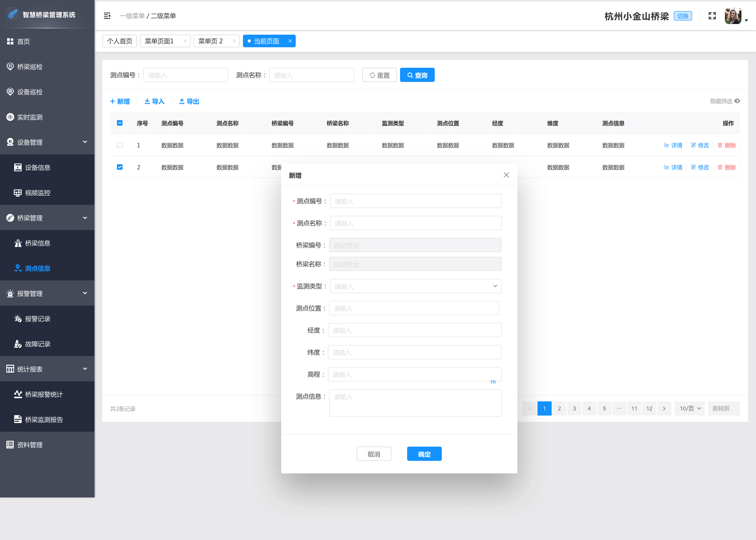Switch to the 菜单页面1 tab
This screenshot has height=540, width=756.
[159, 41]
